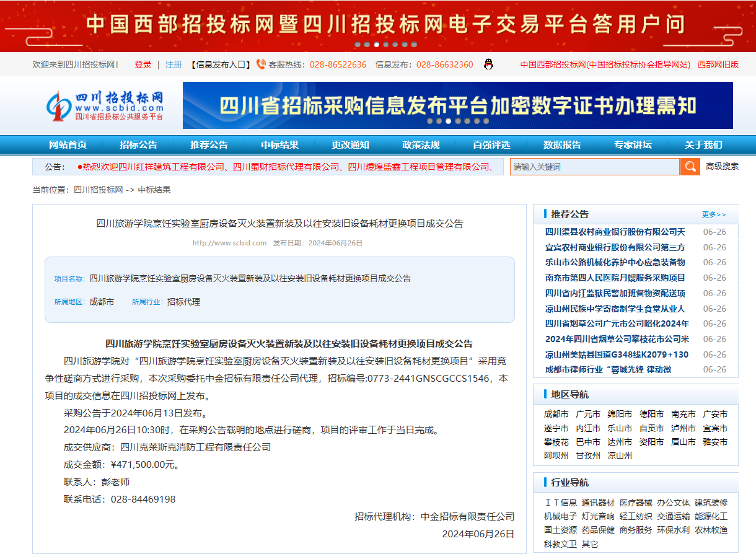Select 泸州市 in the region navigation
Image resolution: width=756 pixels, height=554 pixels.
[683, 428]
